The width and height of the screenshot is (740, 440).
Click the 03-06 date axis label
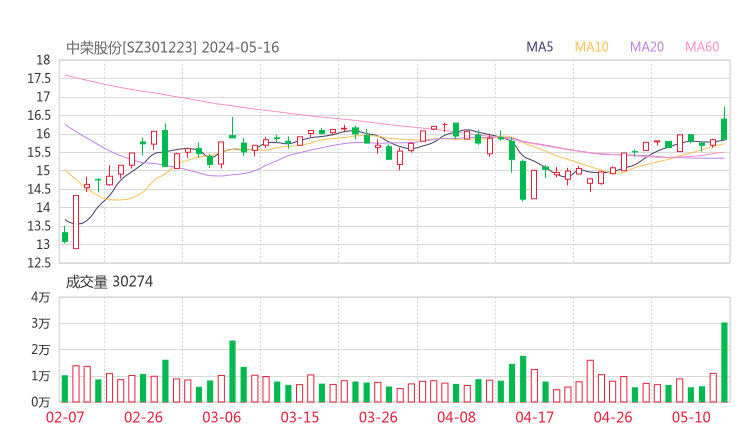(x=222, y=417)
